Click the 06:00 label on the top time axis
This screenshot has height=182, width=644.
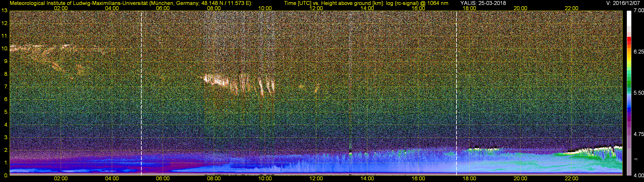(x=163, y=8)
